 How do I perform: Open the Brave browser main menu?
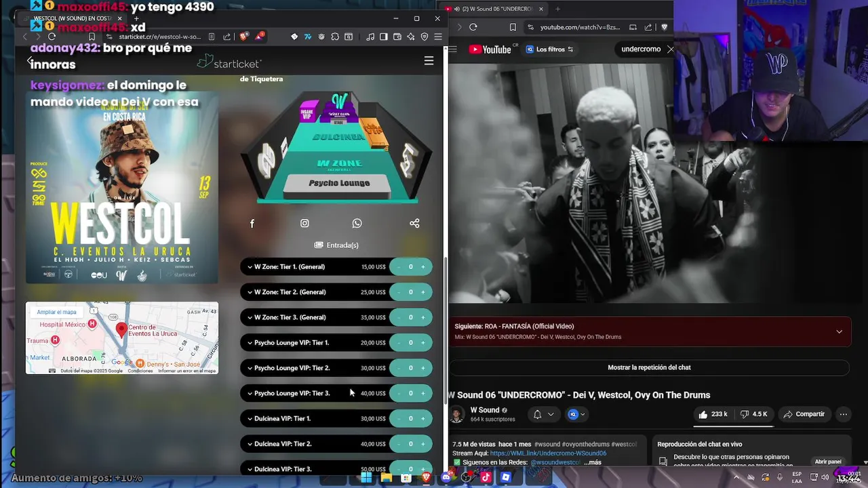tap(438, 37)
